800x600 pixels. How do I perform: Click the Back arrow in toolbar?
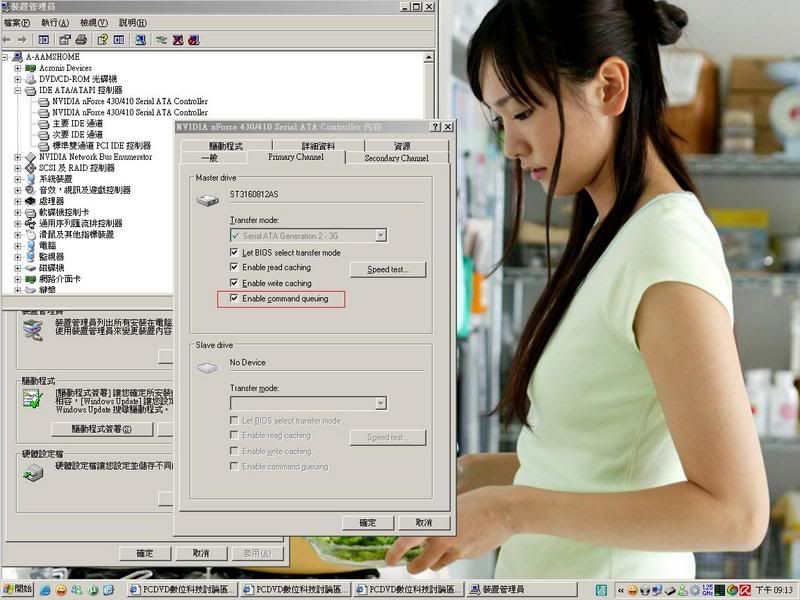[x=9, y=40]
